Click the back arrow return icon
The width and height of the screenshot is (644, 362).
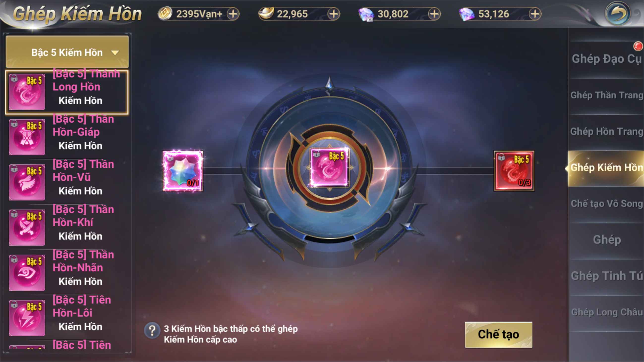(x=617, y=14)
